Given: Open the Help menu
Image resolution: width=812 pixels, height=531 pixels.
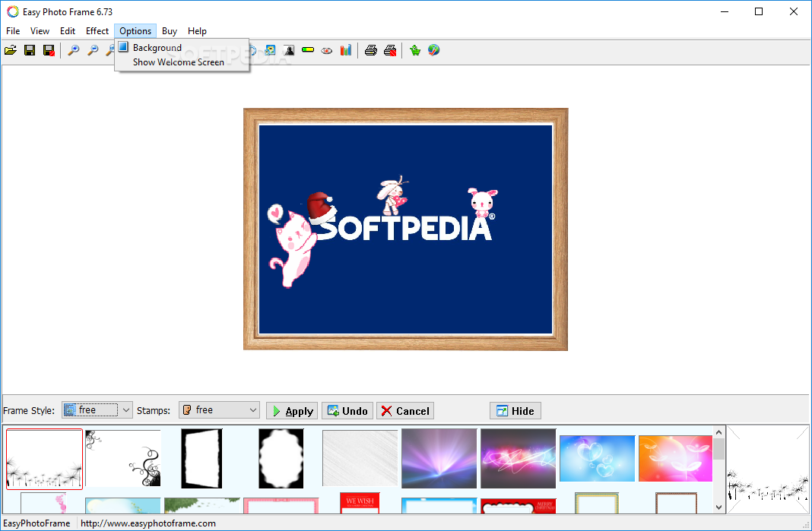Looking at the screenshot, I should [197, 31].
